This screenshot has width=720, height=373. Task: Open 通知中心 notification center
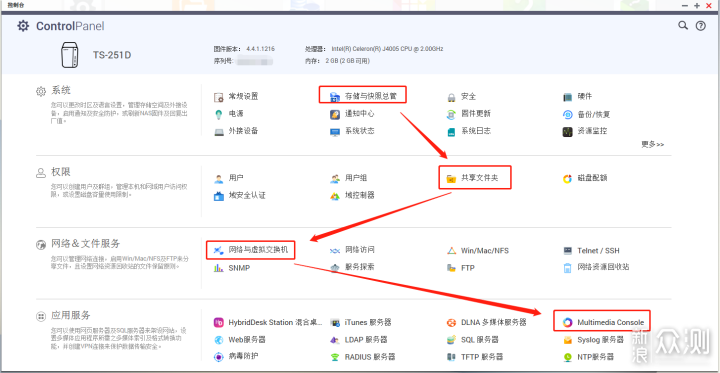(x=352, y=113)
